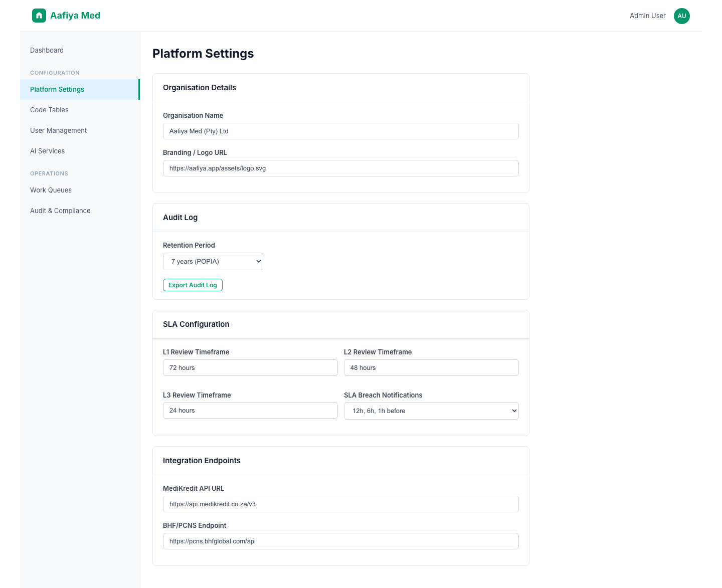Click the MediKredit API URL field
The width and height of the screenshot is (722, 588).
pos(341,504)
